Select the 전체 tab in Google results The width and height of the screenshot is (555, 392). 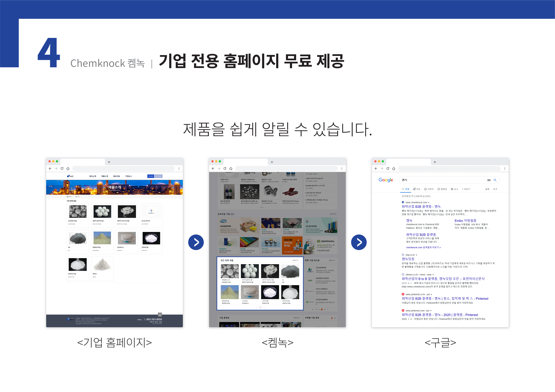406,189
